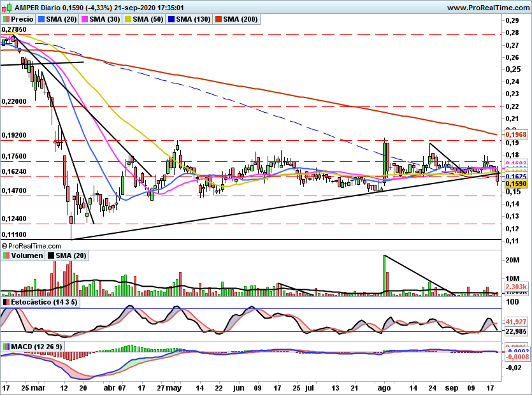Click the 0,27850 resistance level label
The image size is (532, 395).
[14, 29]
